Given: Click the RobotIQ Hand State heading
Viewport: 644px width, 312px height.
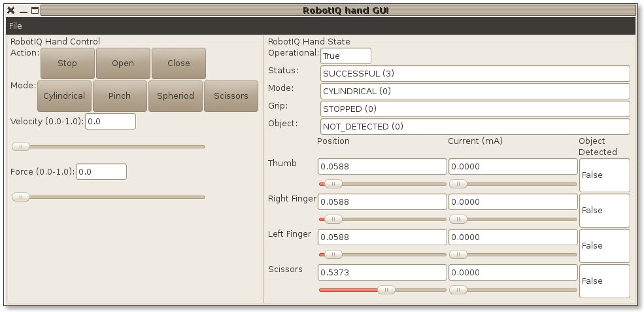Looking at the screenshot, I should point(309,41).
